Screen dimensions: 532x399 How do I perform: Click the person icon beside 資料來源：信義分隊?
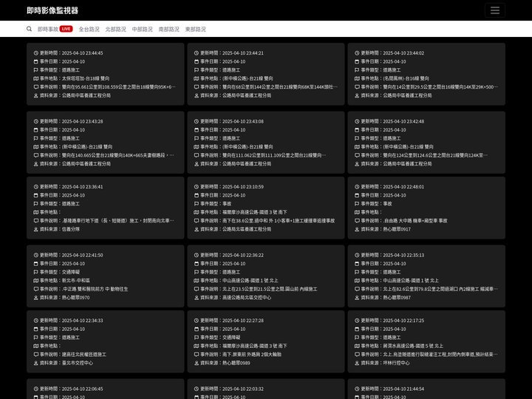pyautogui.click(x=35, y=229)
